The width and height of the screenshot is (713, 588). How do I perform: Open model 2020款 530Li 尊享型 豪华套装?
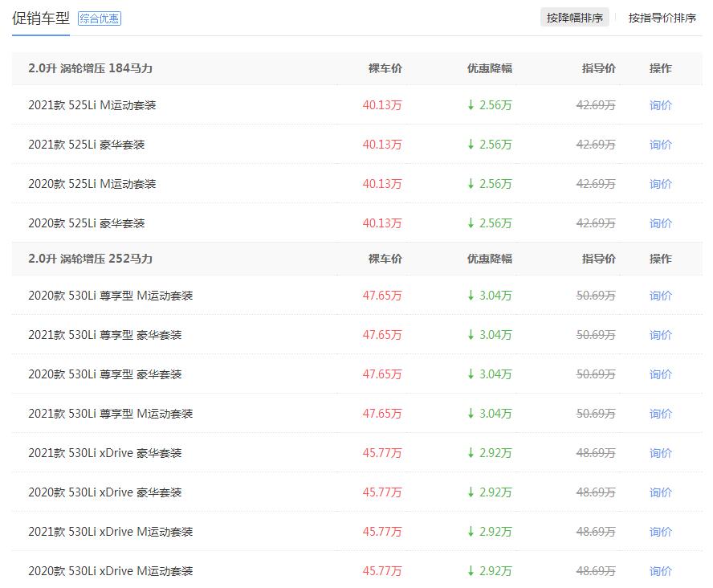tap(104, 374)
